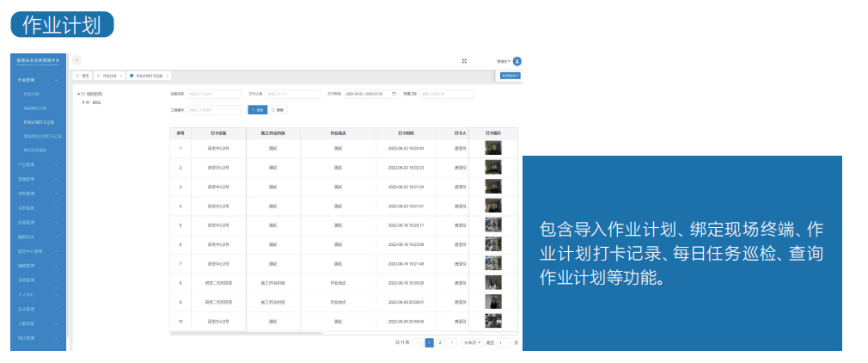The height and width of the screenshot is (363, 868).
Task: Open the items-per-page dropdown
Action: (x=472, y=342)
